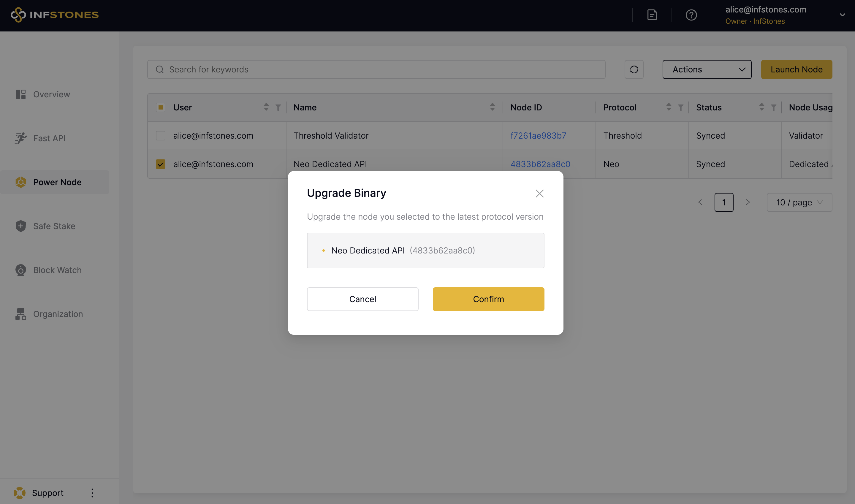This screenshot has width=855, height=504.
Task: Click the Search for keywords field
Action: (x=376, y=70)
